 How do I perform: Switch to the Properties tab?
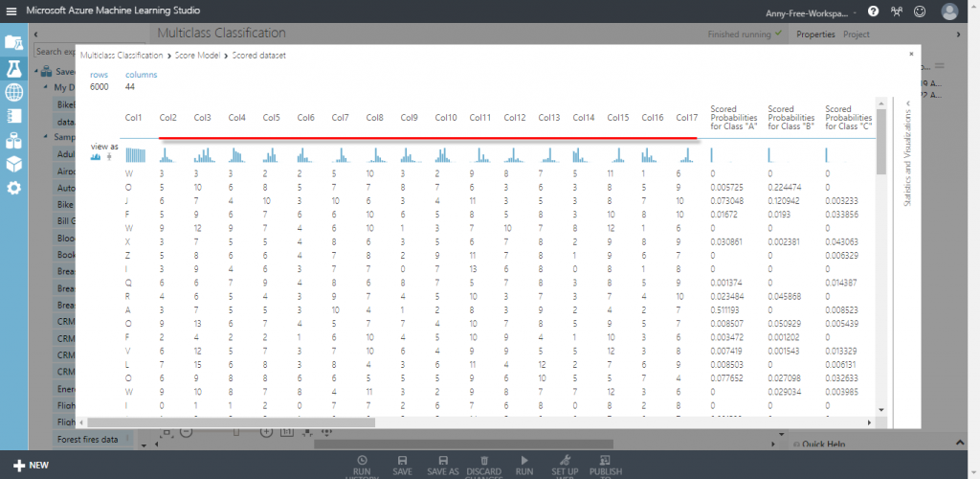(x=815, y=34)
